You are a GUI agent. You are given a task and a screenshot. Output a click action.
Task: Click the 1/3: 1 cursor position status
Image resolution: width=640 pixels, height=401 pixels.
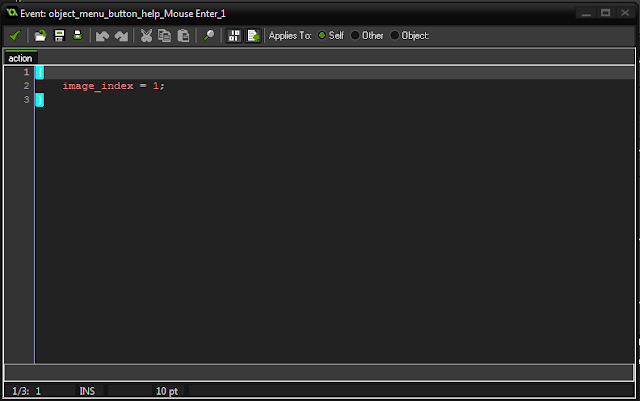[27, 391]
